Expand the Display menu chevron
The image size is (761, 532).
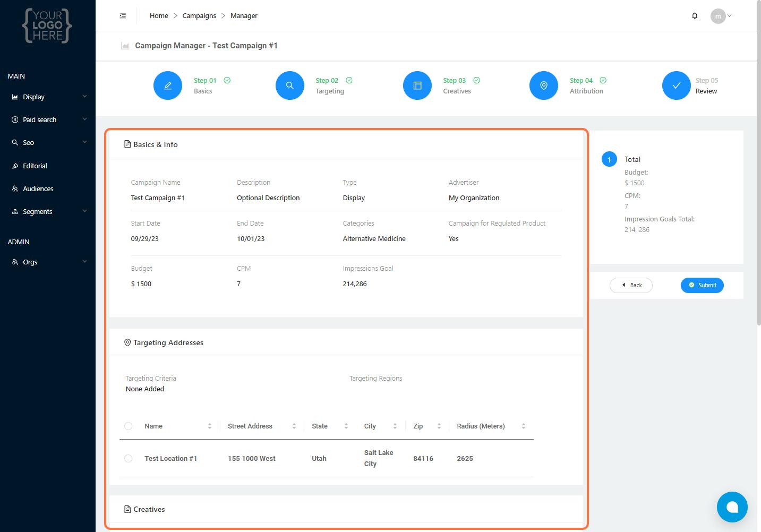[x=84, y=97]
